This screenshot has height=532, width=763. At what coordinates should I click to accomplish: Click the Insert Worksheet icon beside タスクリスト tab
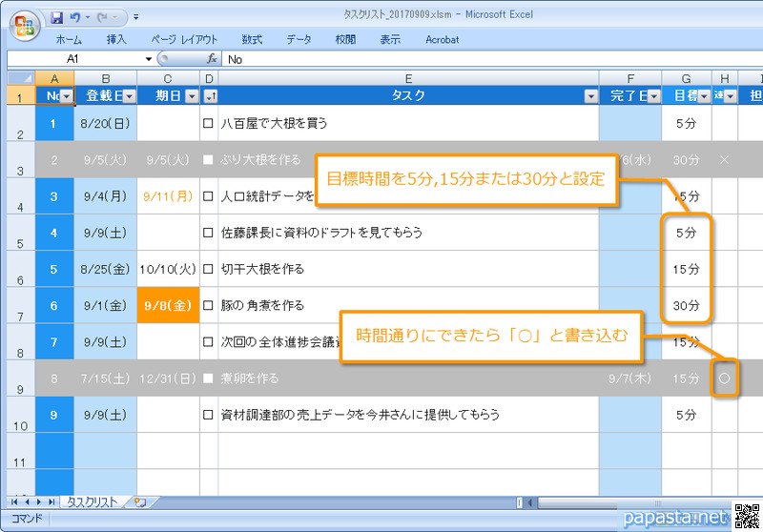point(140,501)
